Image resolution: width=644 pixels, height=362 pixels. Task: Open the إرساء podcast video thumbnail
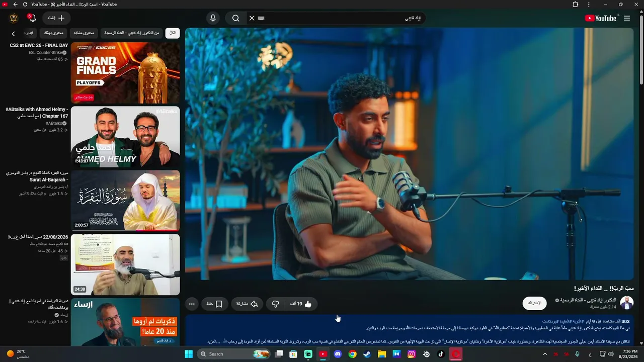(x=125, y=322)
